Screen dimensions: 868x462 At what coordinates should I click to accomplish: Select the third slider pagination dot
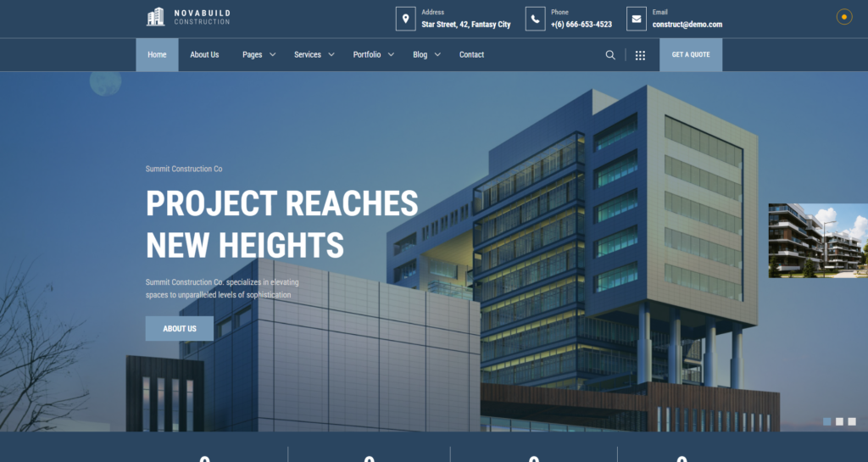[x=852, y=421]
